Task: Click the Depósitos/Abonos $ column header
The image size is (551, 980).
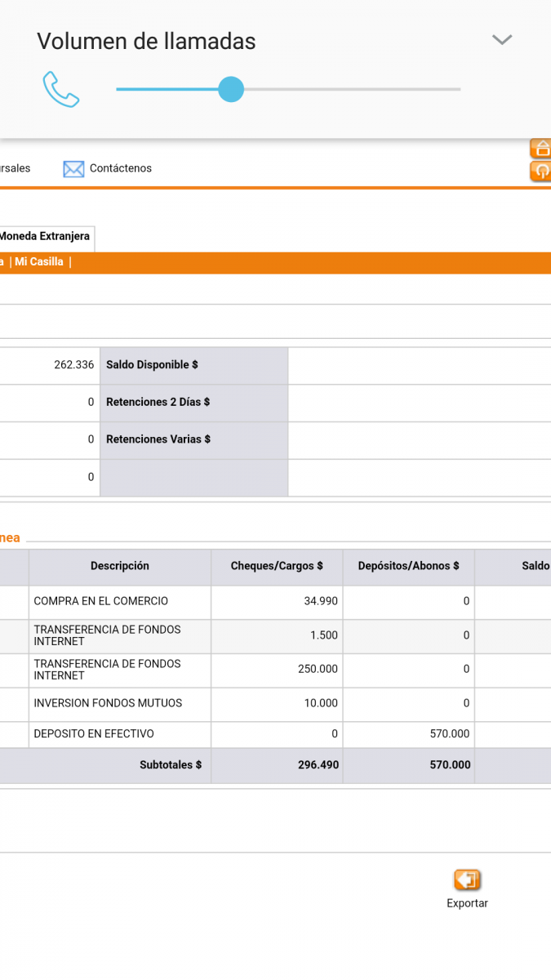Action: tap(408, 566)
